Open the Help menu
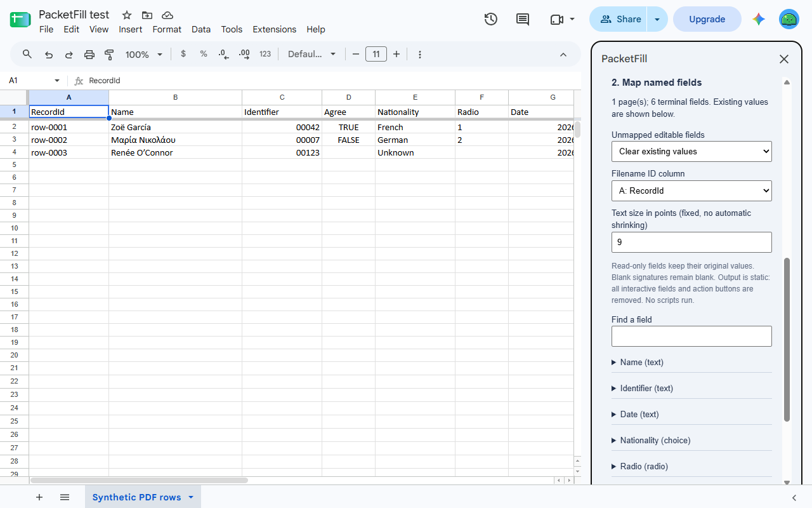The image size is (812, 508). 316,29
